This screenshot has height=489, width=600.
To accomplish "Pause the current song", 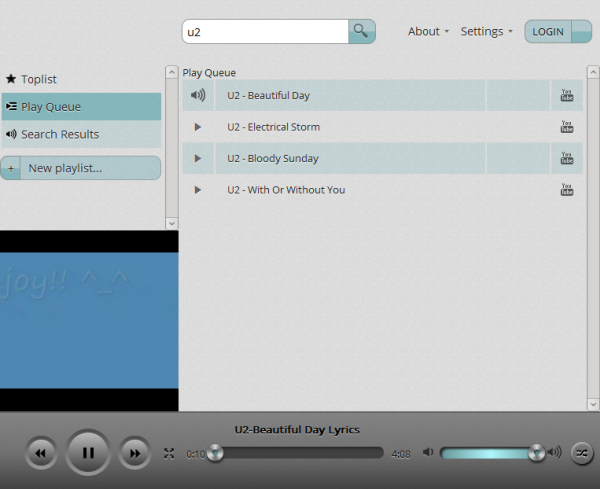I will coord(88,453).
